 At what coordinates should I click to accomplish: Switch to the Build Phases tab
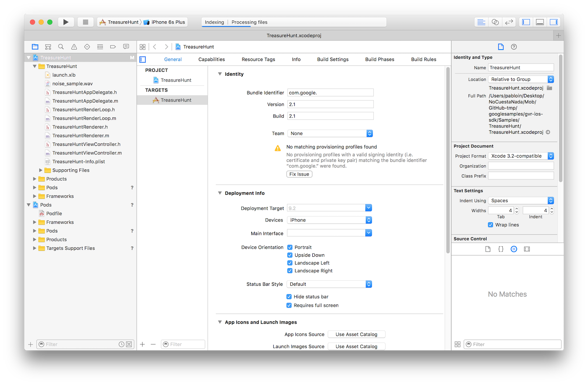coord(380,60)
